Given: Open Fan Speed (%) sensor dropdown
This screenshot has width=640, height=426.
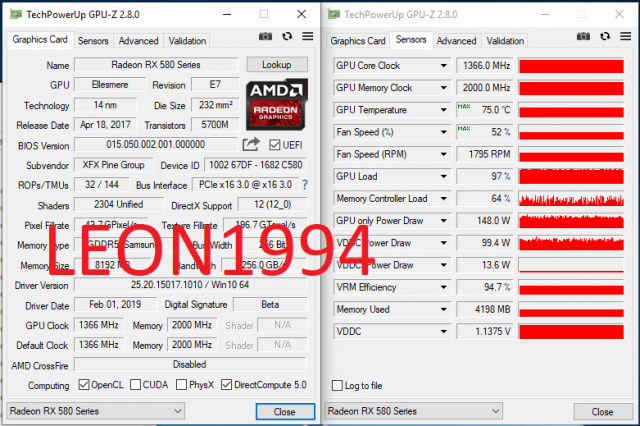Looking at the screenshot, I should (x=443, y=132).
